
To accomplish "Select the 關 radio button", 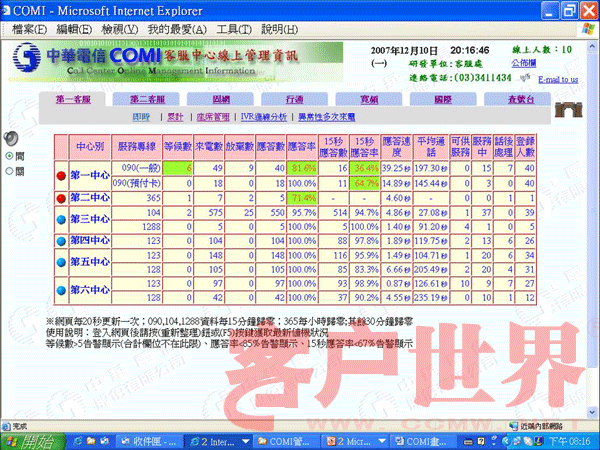I will tap(9, 171).
